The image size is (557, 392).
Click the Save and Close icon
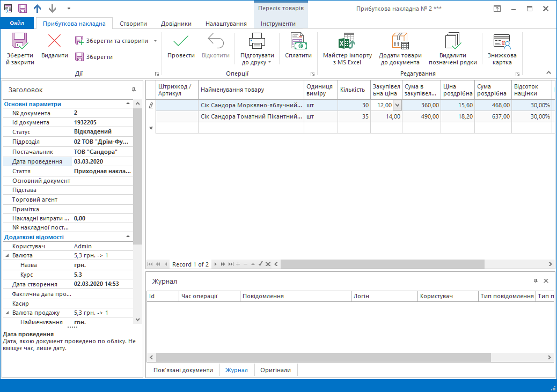tap(20, 42)
